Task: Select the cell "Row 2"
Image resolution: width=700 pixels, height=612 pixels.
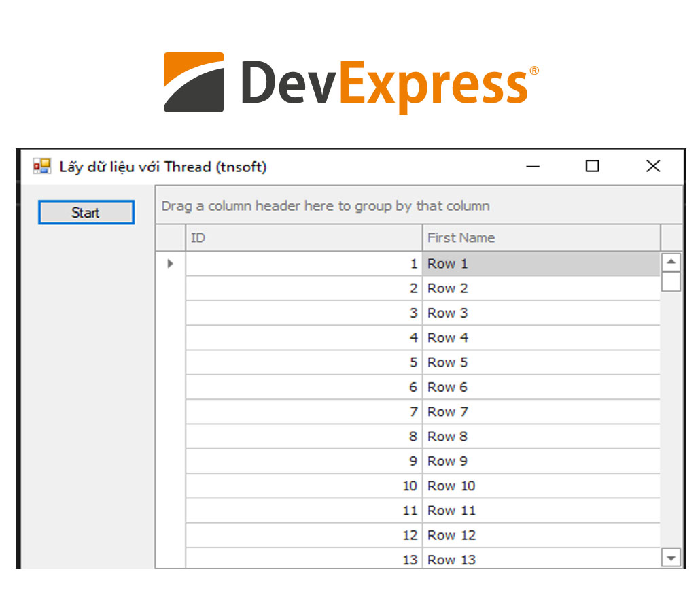Action: [x=541, y=288]
